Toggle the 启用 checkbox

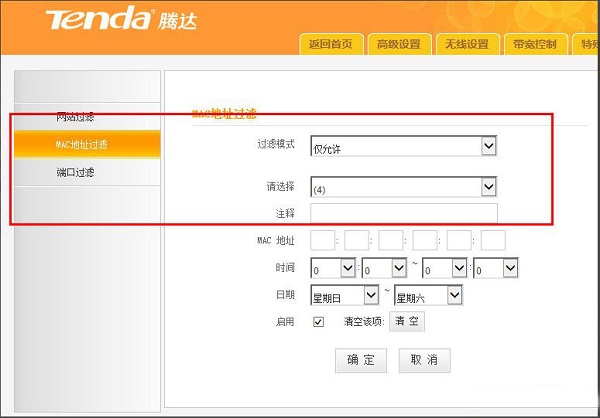[318, 322]
